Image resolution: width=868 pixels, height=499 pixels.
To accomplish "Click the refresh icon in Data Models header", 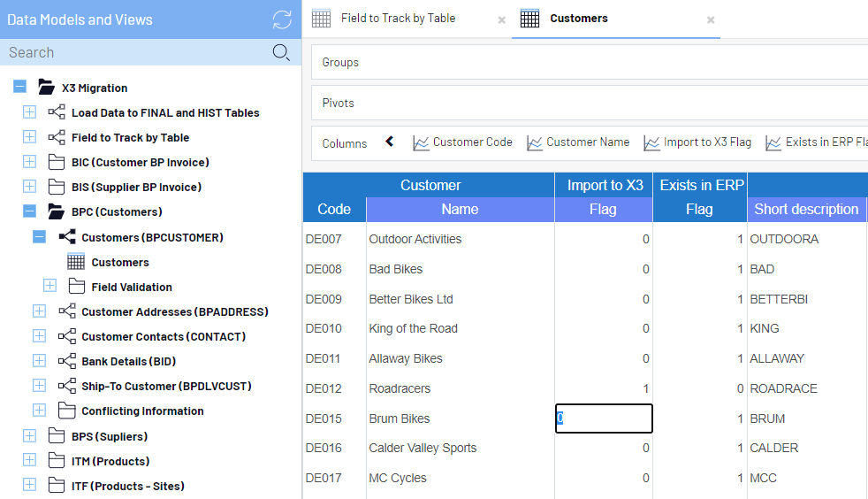I will 281,19.
